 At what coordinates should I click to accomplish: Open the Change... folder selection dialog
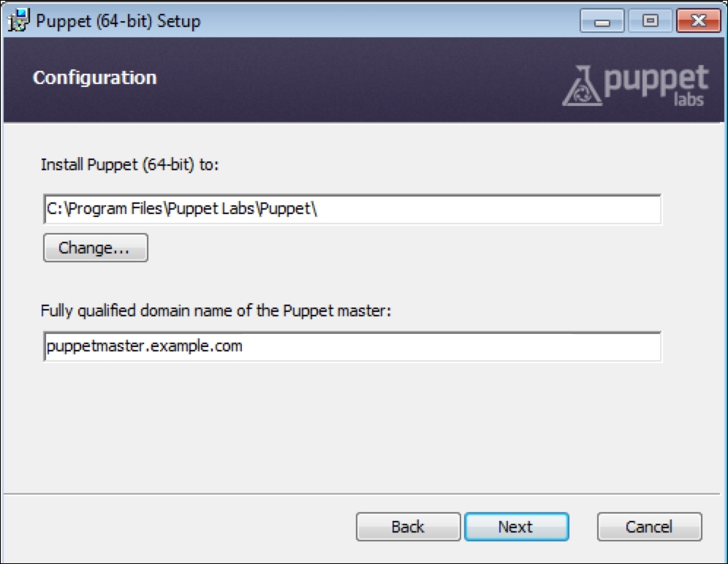(x=95, y=248)
